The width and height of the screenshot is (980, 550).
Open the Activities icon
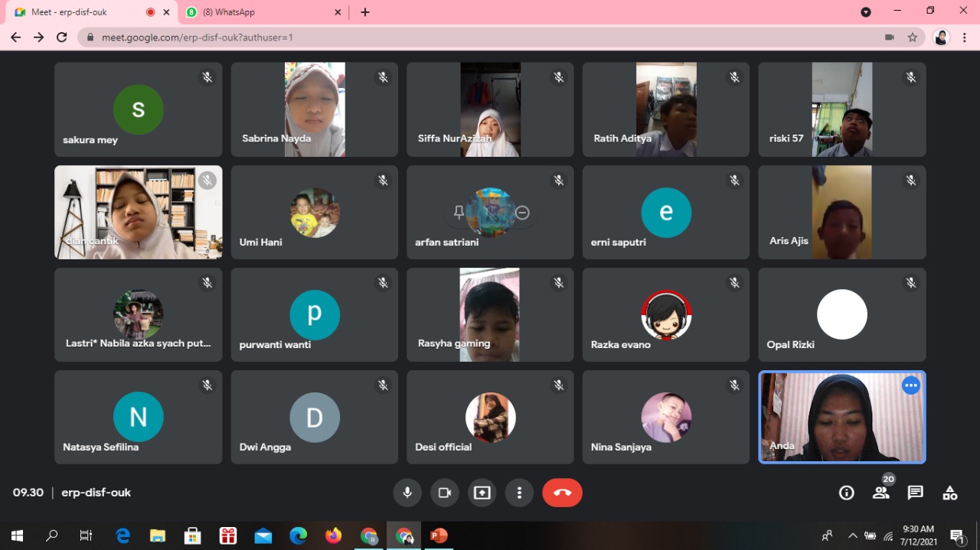pos(949,493)
